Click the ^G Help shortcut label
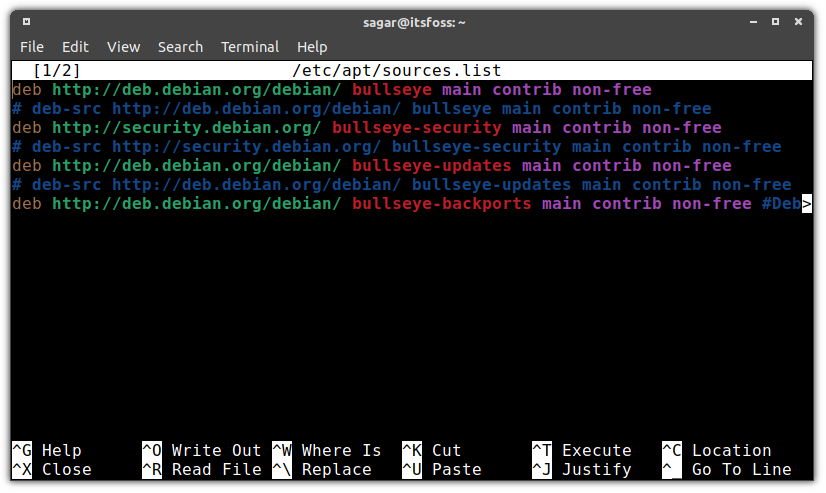826x493 pixels. coord(47,450)
